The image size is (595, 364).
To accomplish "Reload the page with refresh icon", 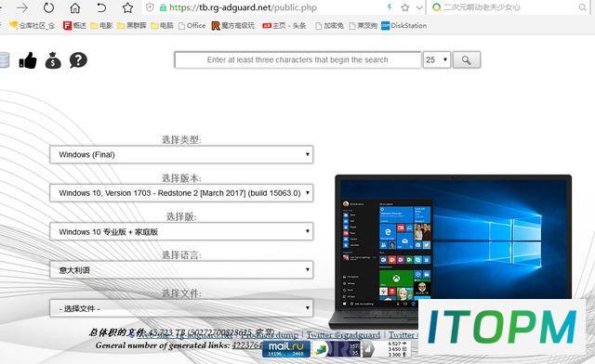I will coord(48,7).
